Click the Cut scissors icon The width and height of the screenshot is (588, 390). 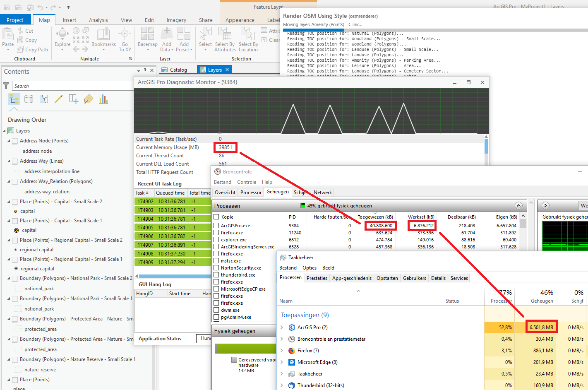pyautogui.click(x=21, y=31)
